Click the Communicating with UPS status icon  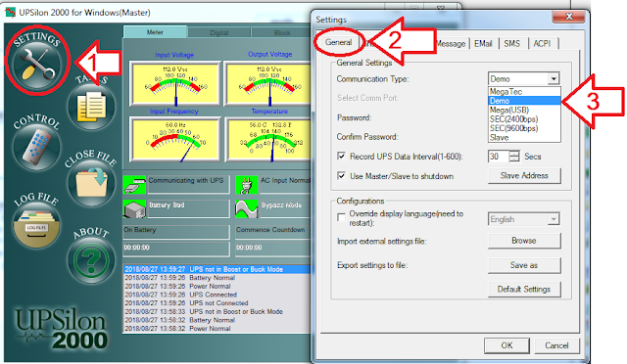(134, 185)
